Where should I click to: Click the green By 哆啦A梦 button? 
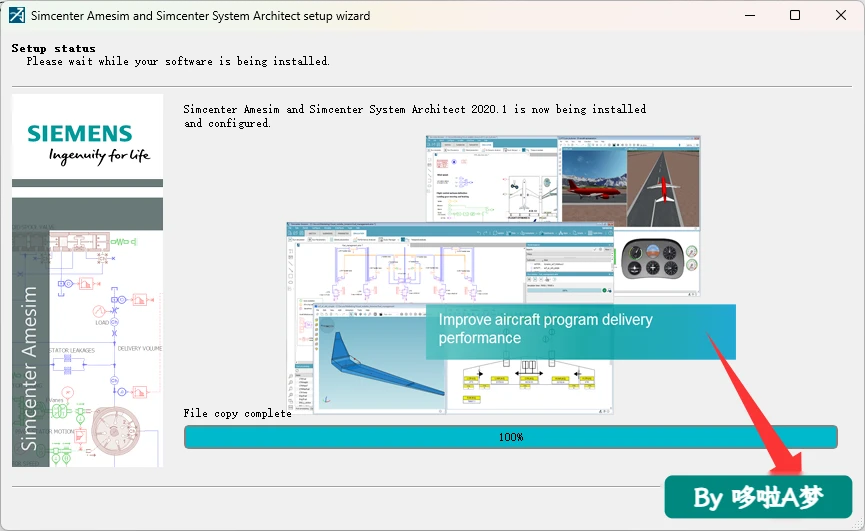coord(758,497)
